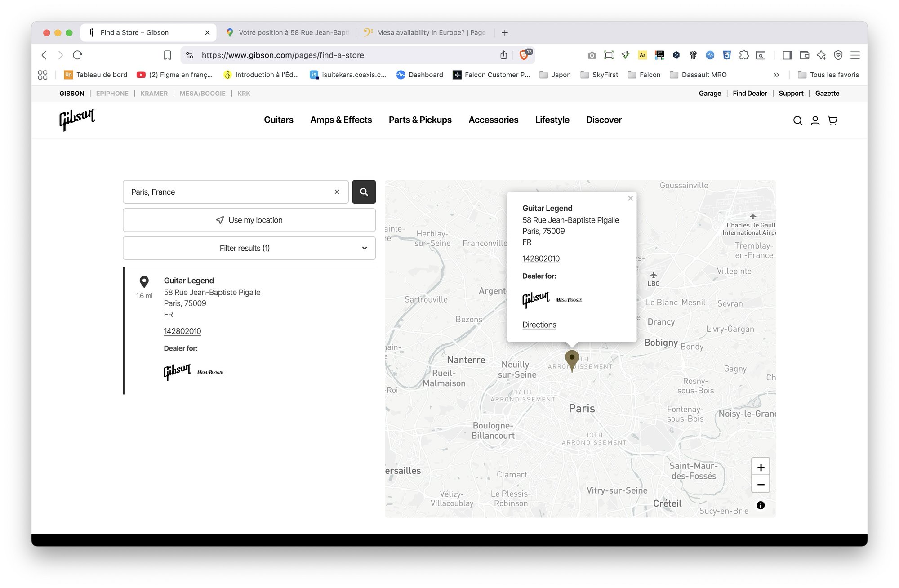Open the Accessories menu

click(494, 120)
